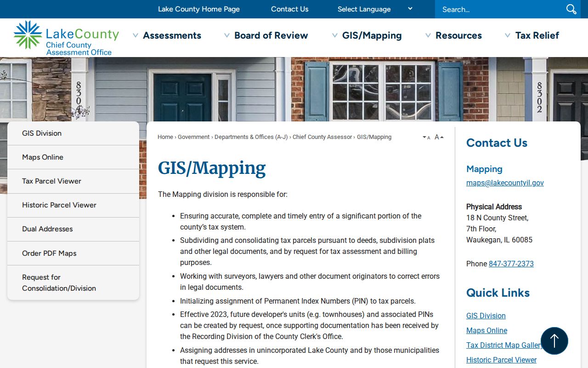Screen dimensions: 588x368
Task: Click the Lake County logo
Action: [66, 38]
